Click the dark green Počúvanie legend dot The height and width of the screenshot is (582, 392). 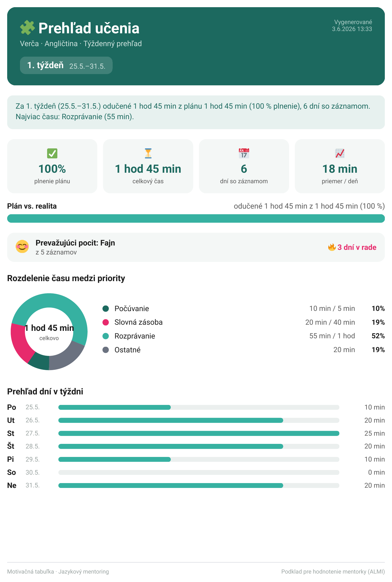(x=106, y=309)
